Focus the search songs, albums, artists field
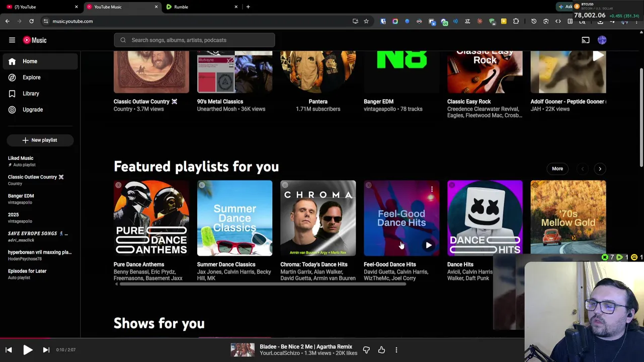The image size is (644, 362). point(194,40)
